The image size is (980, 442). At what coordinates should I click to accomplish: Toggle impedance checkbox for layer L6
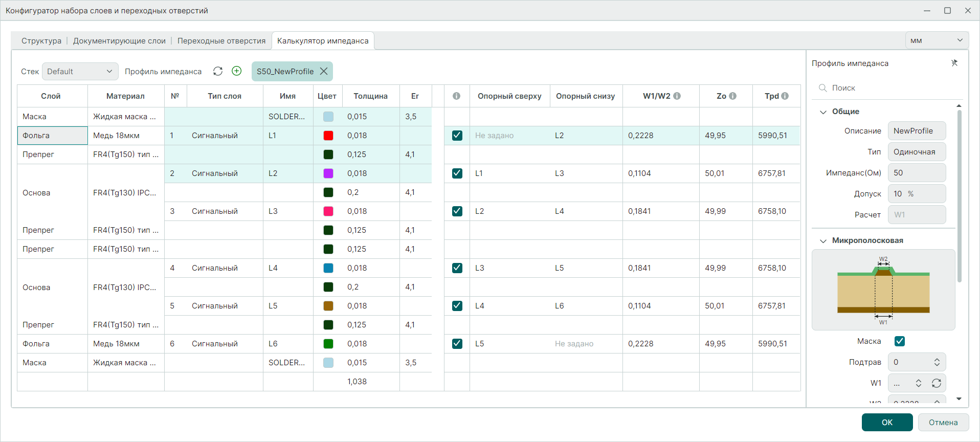pyautogui.click(x=457, y=344)
